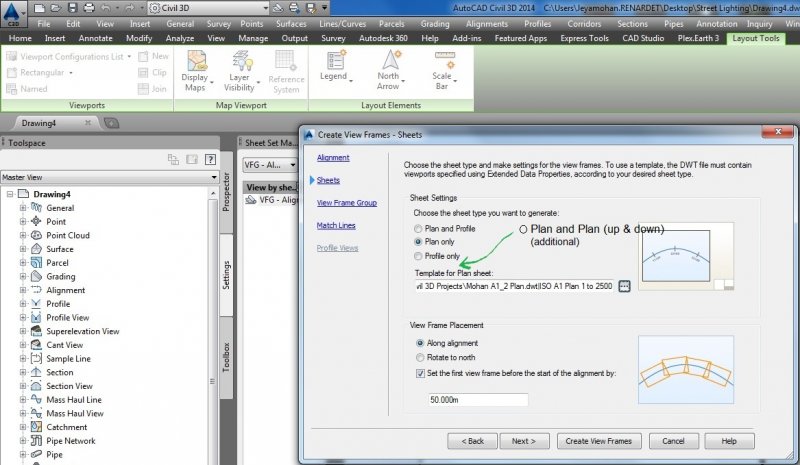Click the New file icon in quick access toolbar
Viewport: 800px width, 465px height.
40,8
